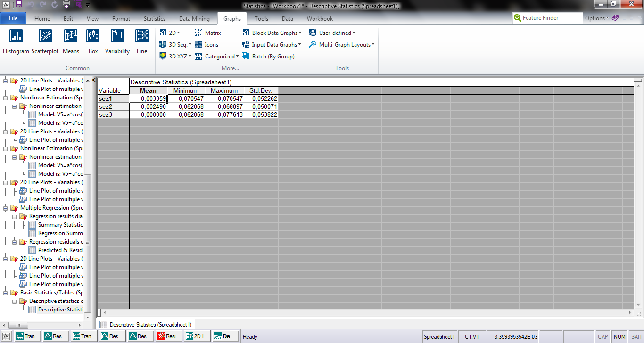The width and height of the screenshot is (644, 343).
Task: Open the Histogram graph tool
Action: [16, 41]
